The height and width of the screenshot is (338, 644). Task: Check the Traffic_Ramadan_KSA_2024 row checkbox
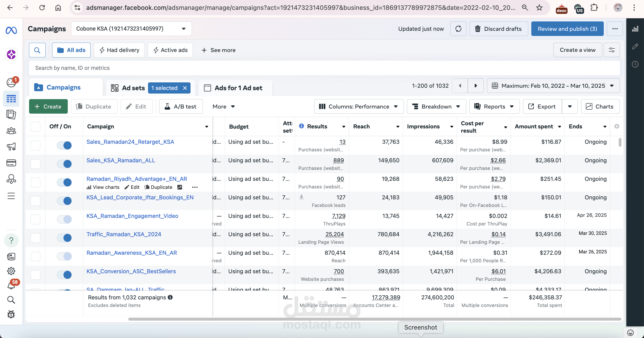click(35, 238)
